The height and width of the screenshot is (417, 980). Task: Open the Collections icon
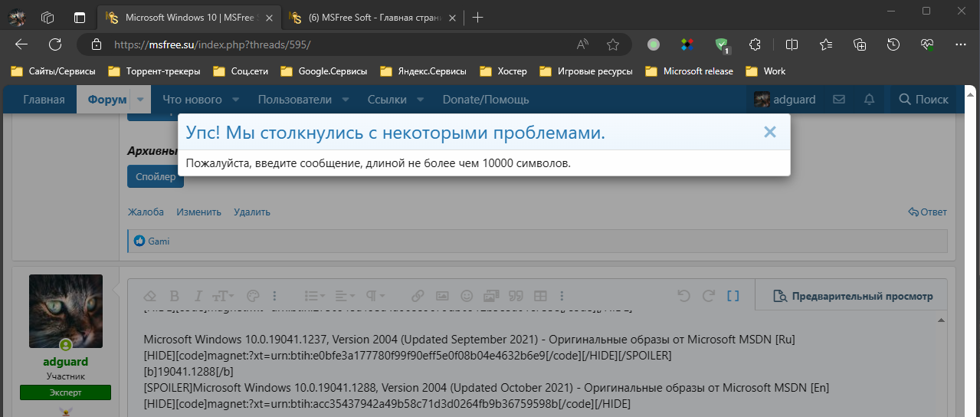click(860, 44)
